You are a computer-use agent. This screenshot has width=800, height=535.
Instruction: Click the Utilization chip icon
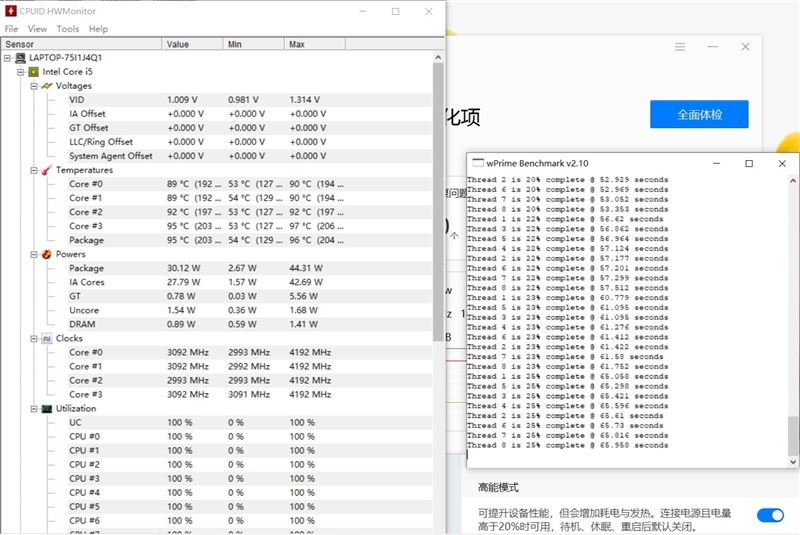47,409
